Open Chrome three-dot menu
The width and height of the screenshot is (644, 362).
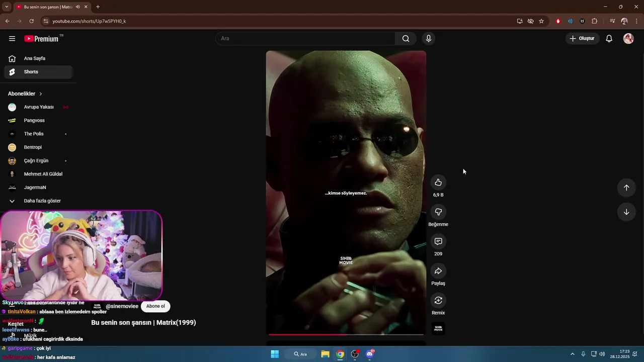click(636, 21)
